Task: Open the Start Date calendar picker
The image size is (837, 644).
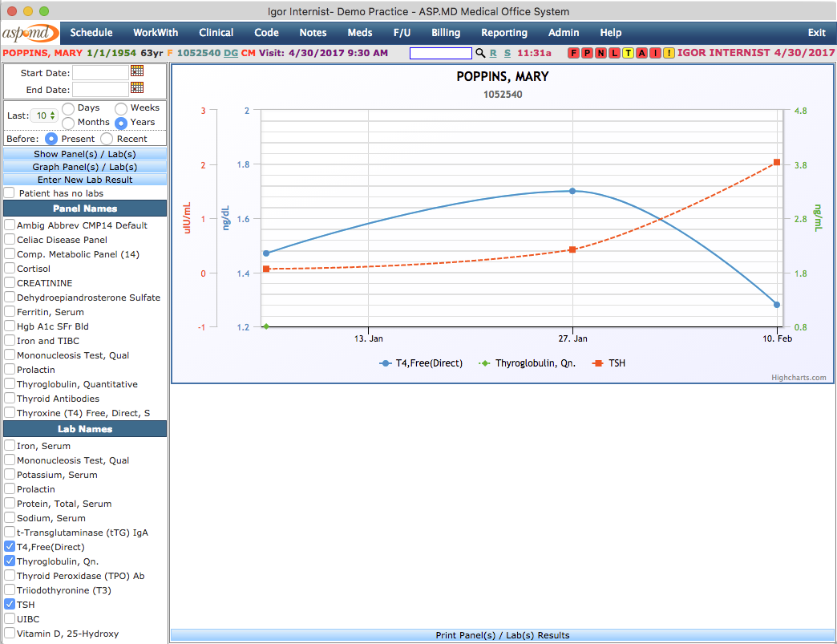Action: tap(137, 71)
